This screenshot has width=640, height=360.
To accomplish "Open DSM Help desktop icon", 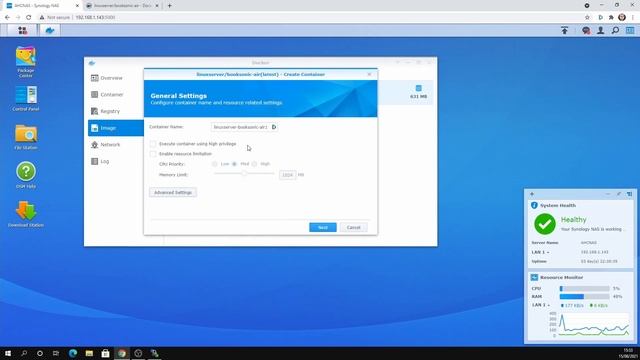I will point(26,175).
